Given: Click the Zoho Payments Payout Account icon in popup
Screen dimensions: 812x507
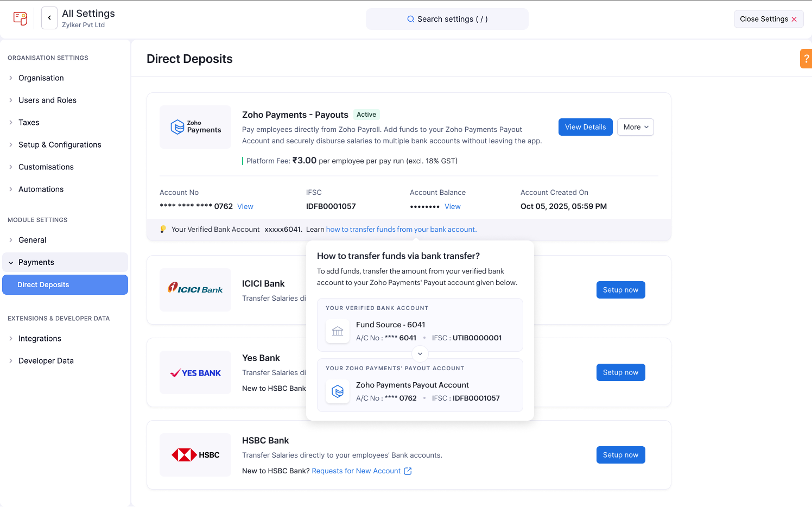Looking at the screenshot, I should click(x=338, y=391).
